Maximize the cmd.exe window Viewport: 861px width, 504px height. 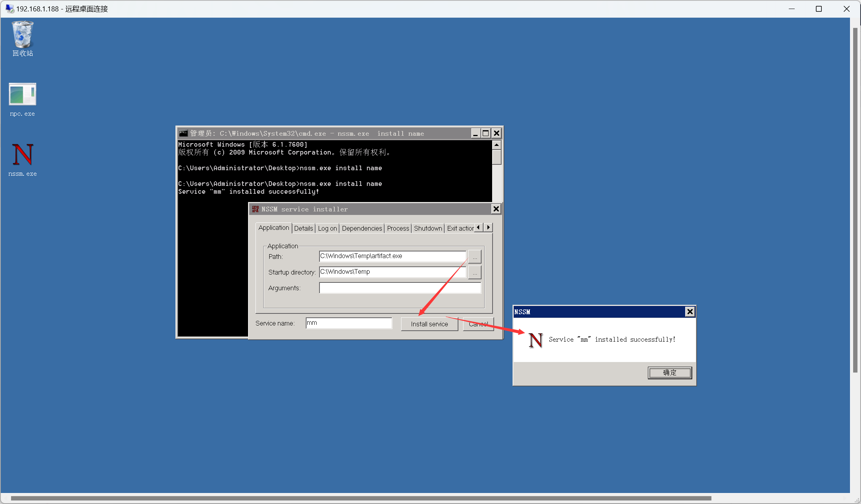486,133
